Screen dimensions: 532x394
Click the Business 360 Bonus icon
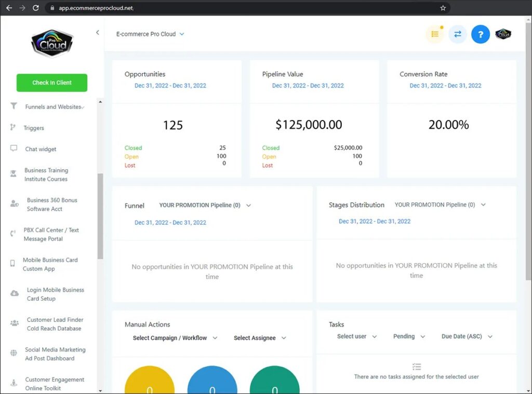(14, 204)
